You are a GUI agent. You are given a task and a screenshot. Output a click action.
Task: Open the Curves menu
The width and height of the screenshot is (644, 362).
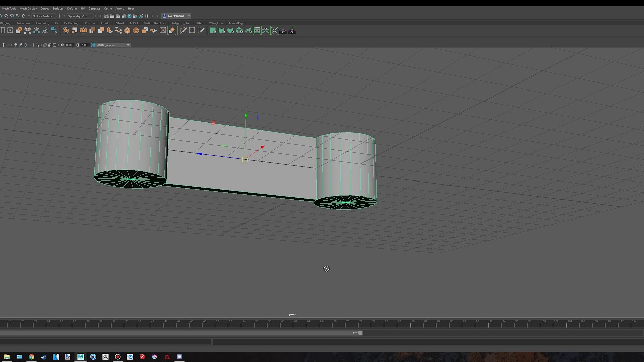(45, 8)
